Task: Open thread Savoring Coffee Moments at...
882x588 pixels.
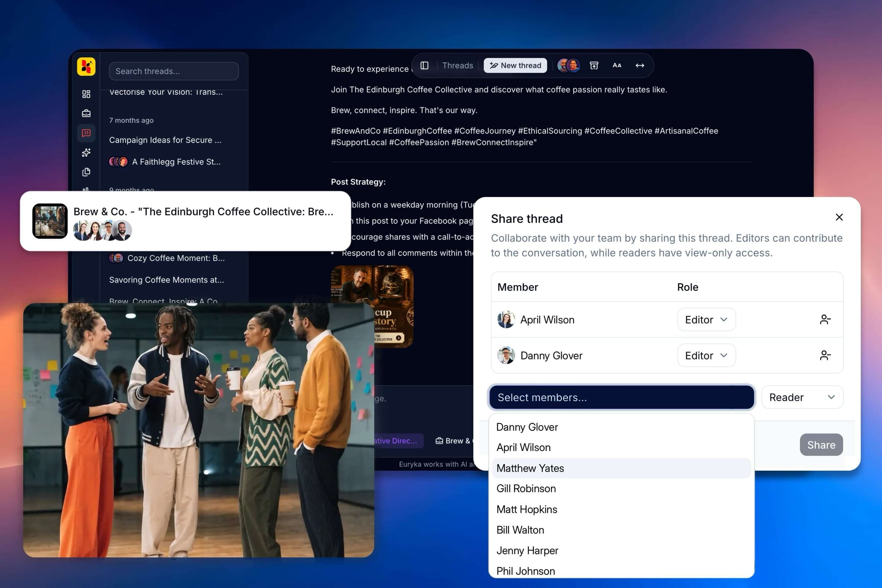Action: (x=166, y=280)
